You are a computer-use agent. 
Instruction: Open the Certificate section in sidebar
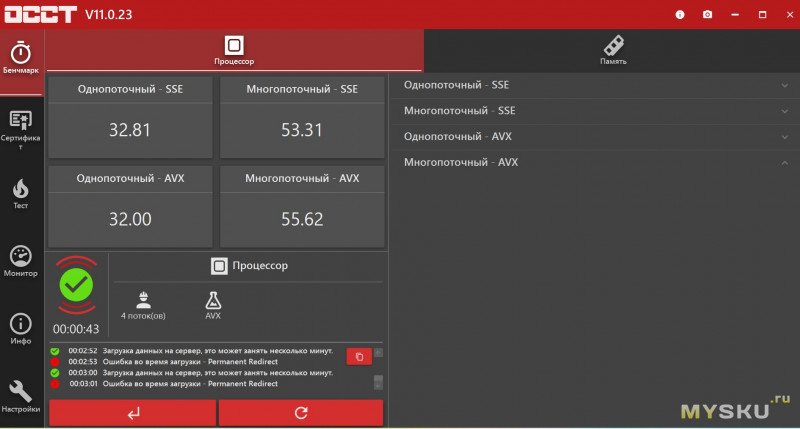pos(21,126)
